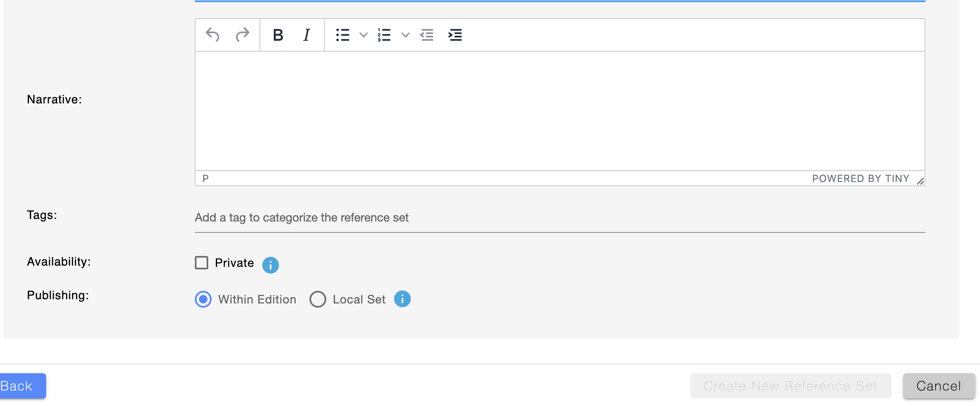Screen dimensions: 980x406
Task: Click the undo arrow in the Narrative editor
Action: 213,35
